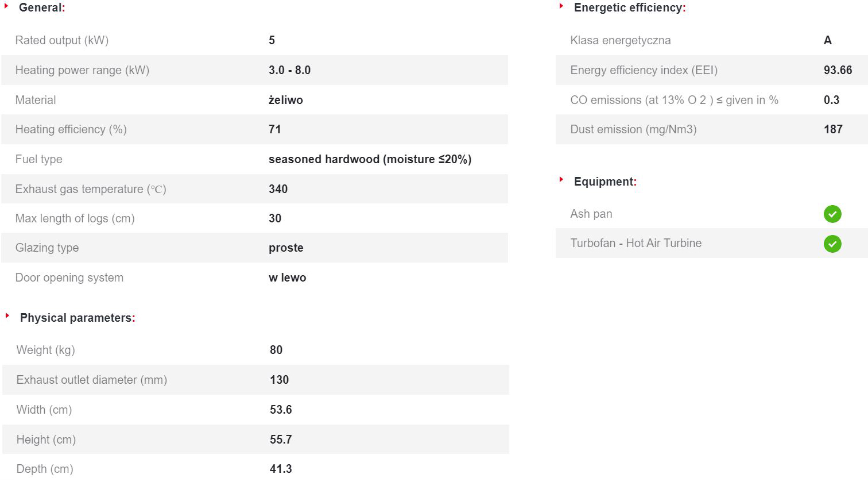Screen dimensions: 868x497
Task: Click the red arrow next to General heading
Action: (6, 6)
